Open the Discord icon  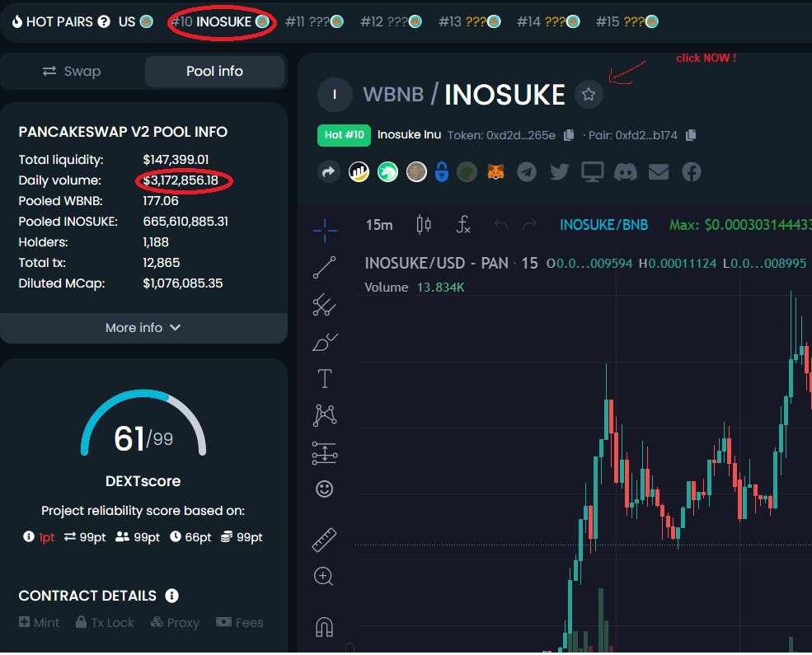(x=625, y=171)
